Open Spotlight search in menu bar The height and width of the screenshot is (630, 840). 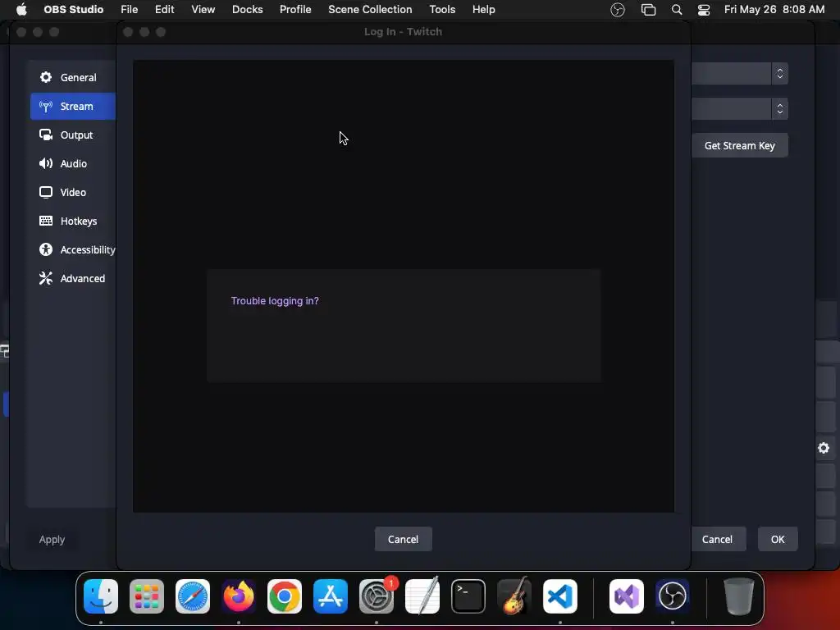tap(677, 10)
